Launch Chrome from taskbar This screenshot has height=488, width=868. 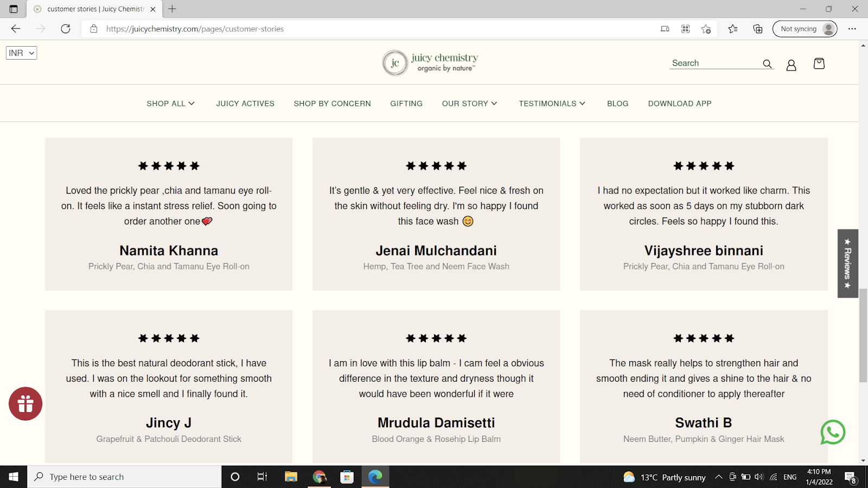click(x=320, y=477)
